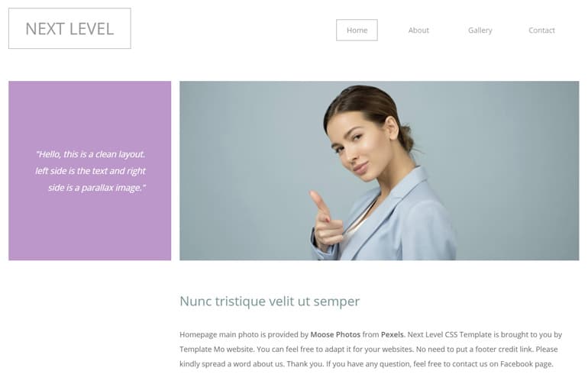The height and width of the screenshot is (374, 588).
Task: Click the 'Facebook page' text in paragraph
Action: (526, 364)
